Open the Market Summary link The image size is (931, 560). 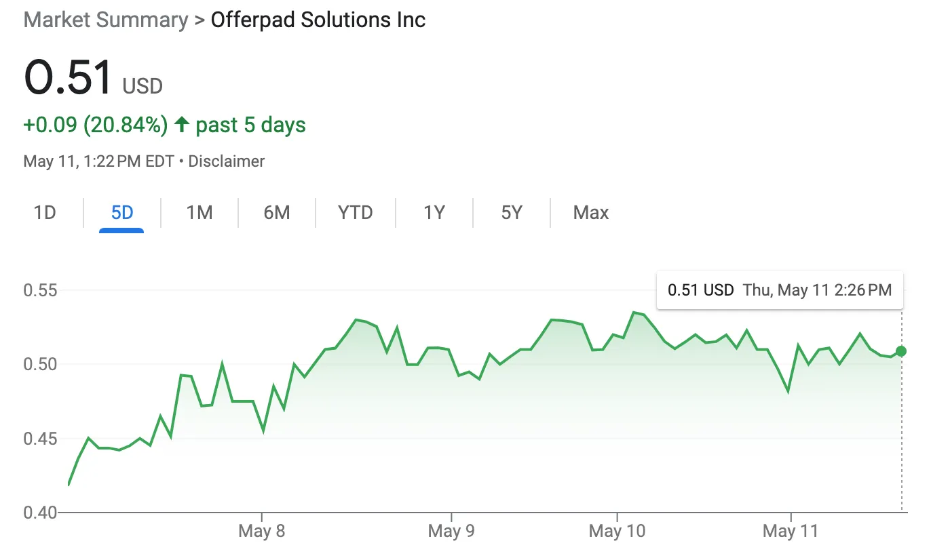pos(105,20)
